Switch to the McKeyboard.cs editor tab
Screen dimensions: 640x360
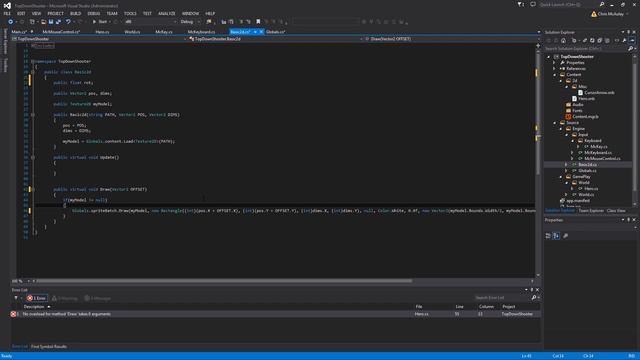[x=201, y=32]
